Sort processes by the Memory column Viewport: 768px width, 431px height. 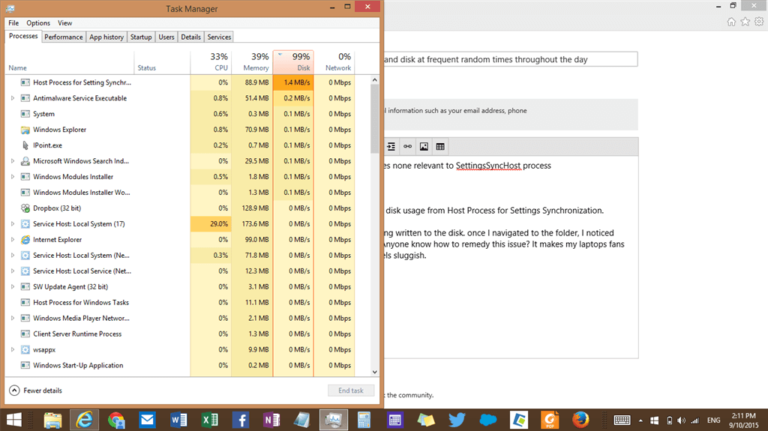click(252, 62)
